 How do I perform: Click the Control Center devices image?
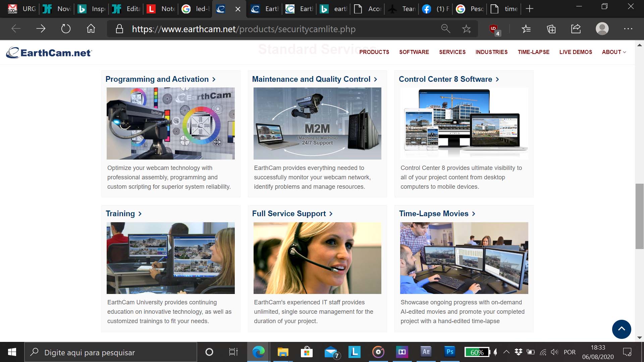point(464,123)
